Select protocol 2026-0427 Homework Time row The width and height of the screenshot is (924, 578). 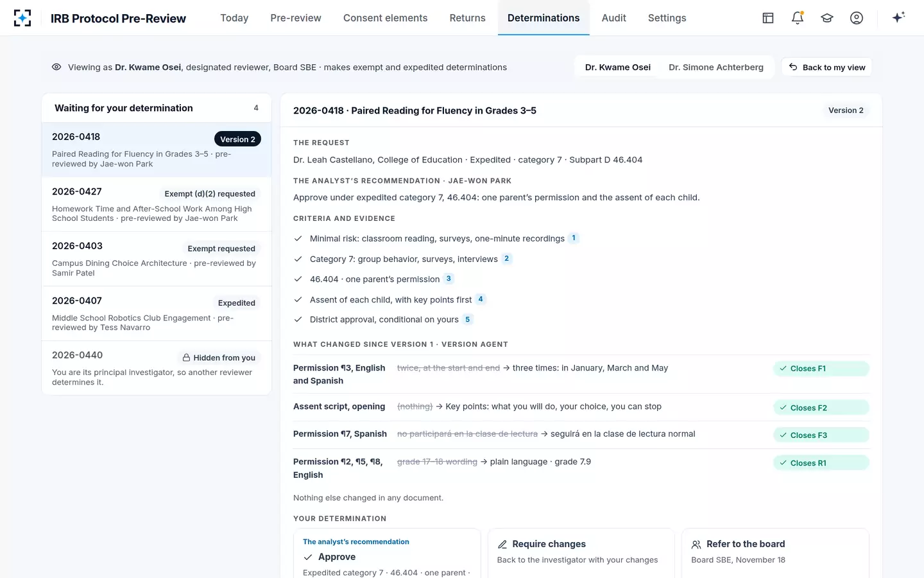tap(157, 204)
